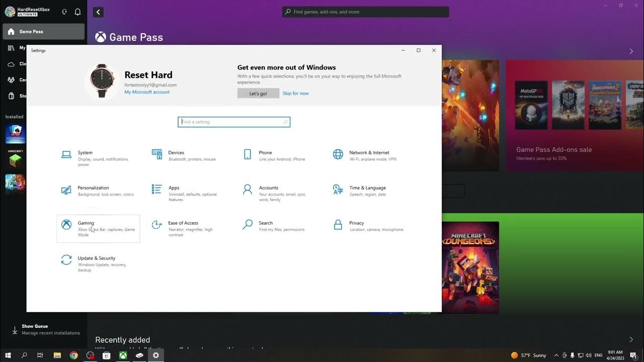Open installed Solitaire game in sidebar
The width and height of the screenshot is (644, 362).
[15, 134]
